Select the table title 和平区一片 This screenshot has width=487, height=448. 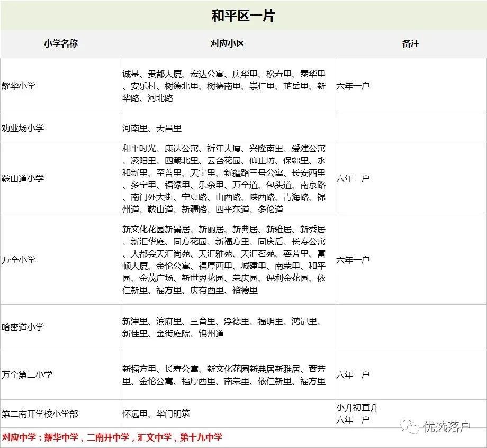[x=242, y=14]
